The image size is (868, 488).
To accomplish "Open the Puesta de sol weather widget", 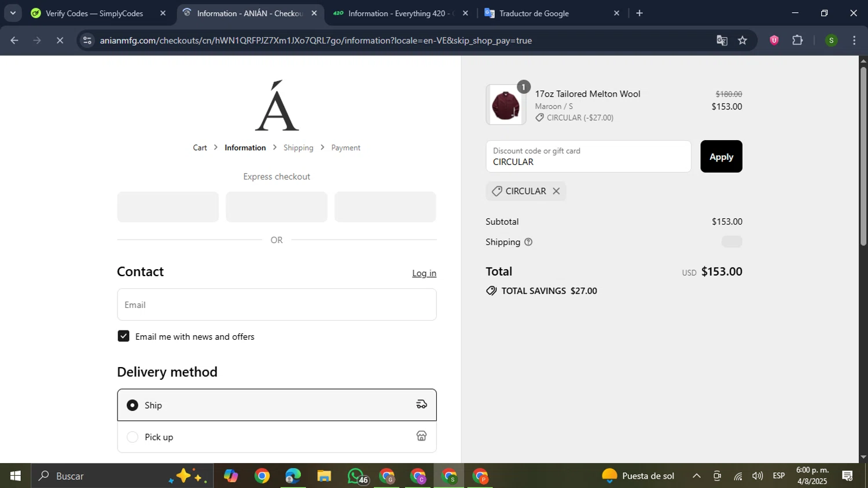I will (x=638, y=476).
